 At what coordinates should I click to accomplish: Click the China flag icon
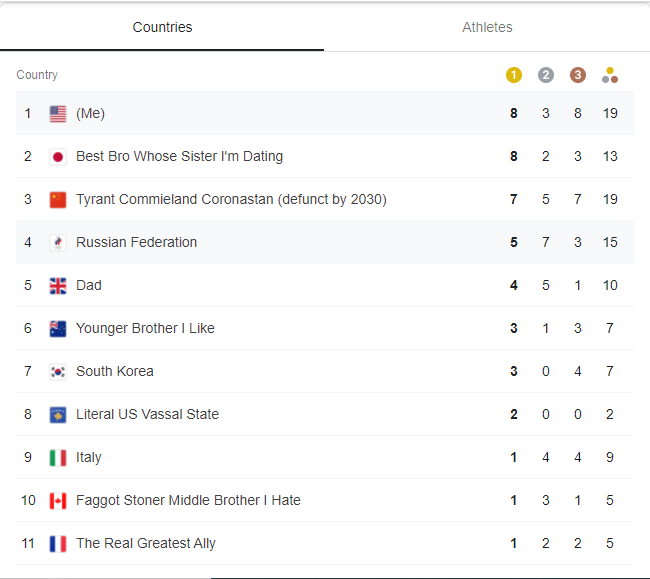[x=58, y=200]
